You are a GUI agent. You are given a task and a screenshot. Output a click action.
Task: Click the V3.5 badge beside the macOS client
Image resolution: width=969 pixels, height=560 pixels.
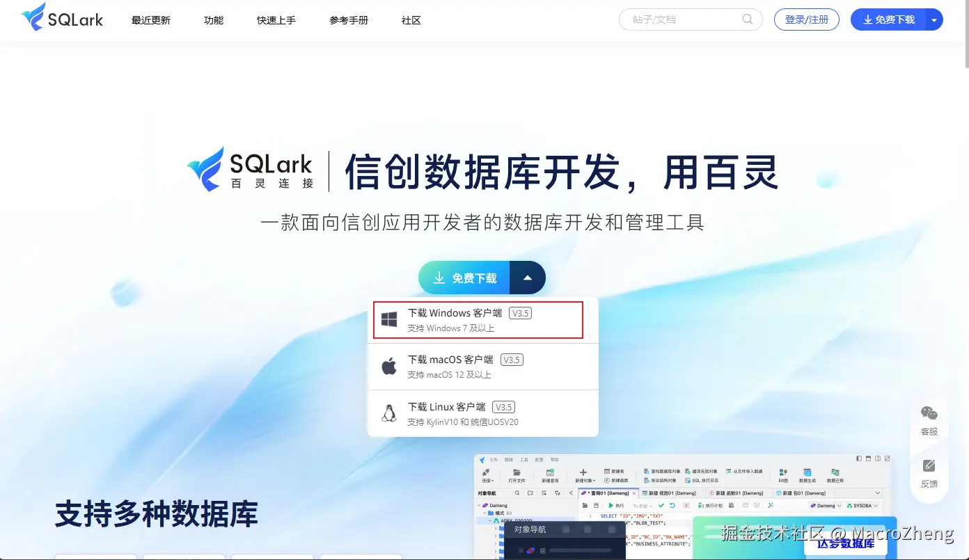point(512,360)
